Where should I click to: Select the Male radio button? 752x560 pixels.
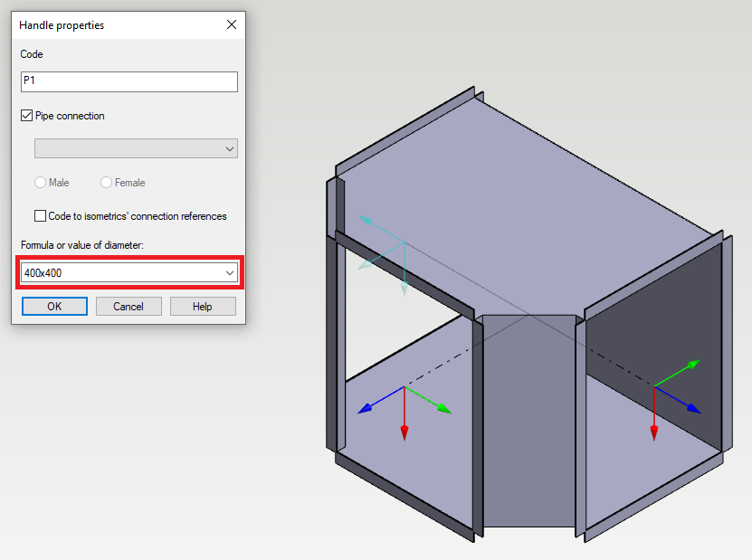tap(41, 183)
